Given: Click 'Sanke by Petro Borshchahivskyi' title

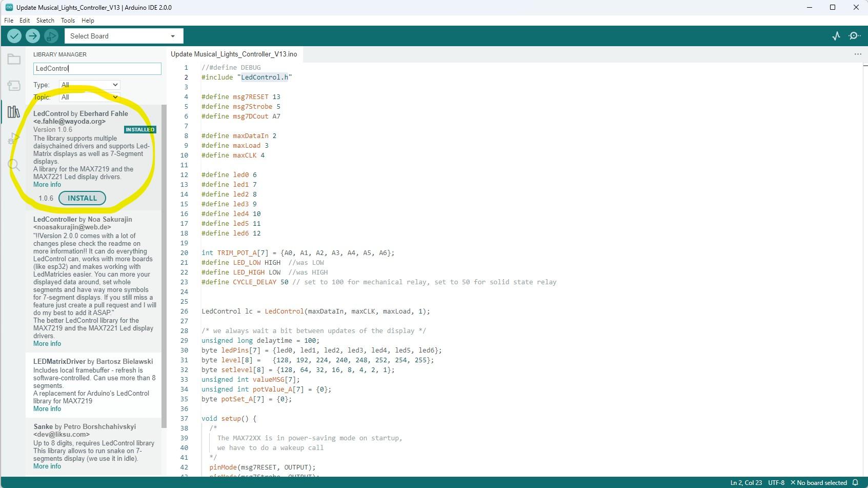Looking at the screenshot, I should 85,427.
